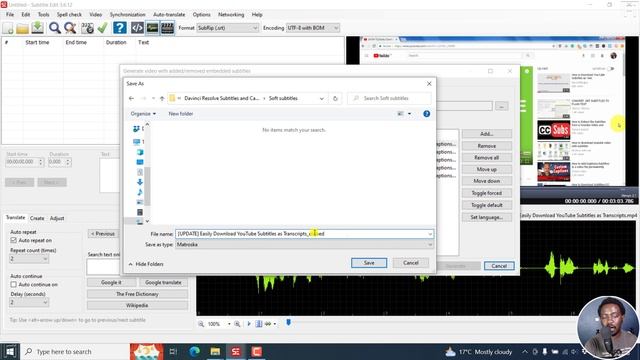This screenshot has height=360, width=640.
Task: Open the blue question mark Help icon
Action: pyautogui.click(x=120, y=28)
